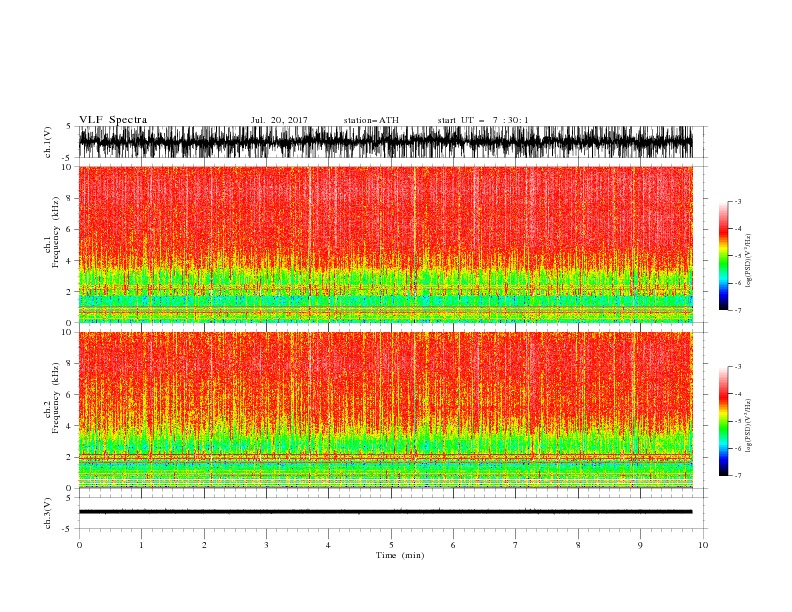
Task: Click the "ch.3(V)" waveform axis label
Action: click(48, 513)
